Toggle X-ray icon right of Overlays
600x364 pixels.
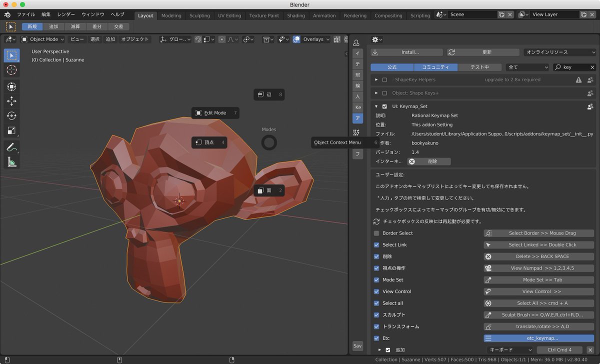click(x=337, y=39)
